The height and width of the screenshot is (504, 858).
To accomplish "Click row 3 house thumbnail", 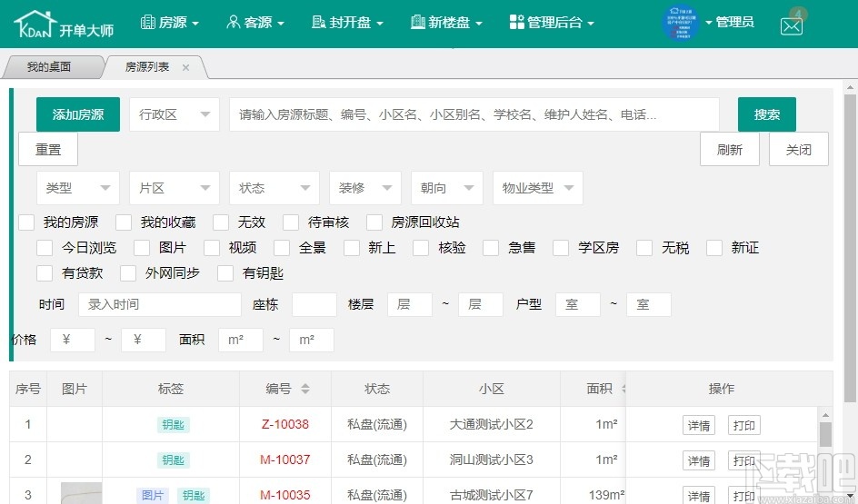I will click(82, 493).
